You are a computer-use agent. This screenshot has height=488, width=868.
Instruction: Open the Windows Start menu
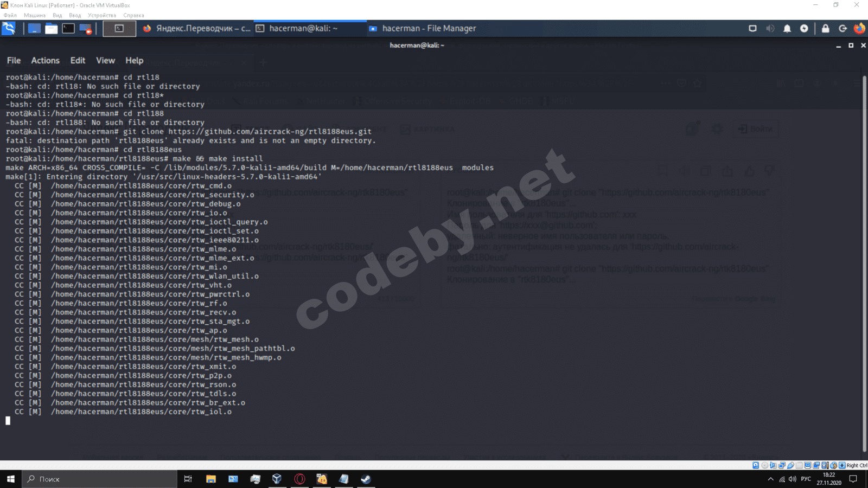11,479
